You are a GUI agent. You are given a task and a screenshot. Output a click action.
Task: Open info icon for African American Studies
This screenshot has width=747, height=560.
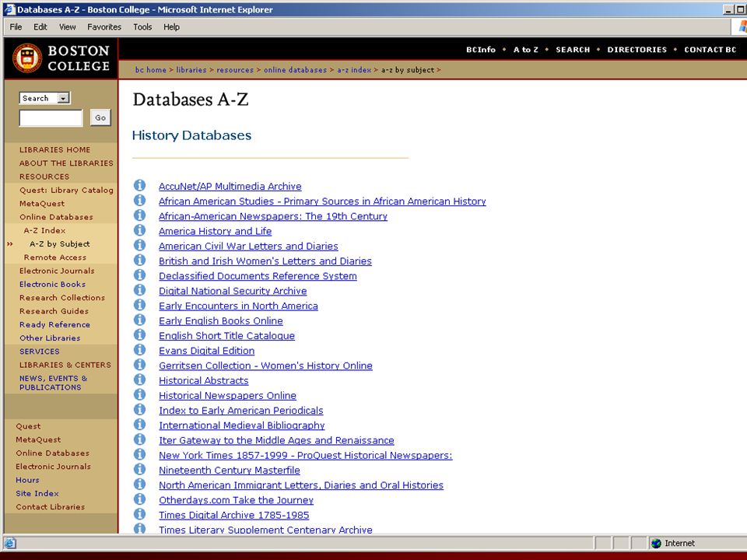click(139, 200)
